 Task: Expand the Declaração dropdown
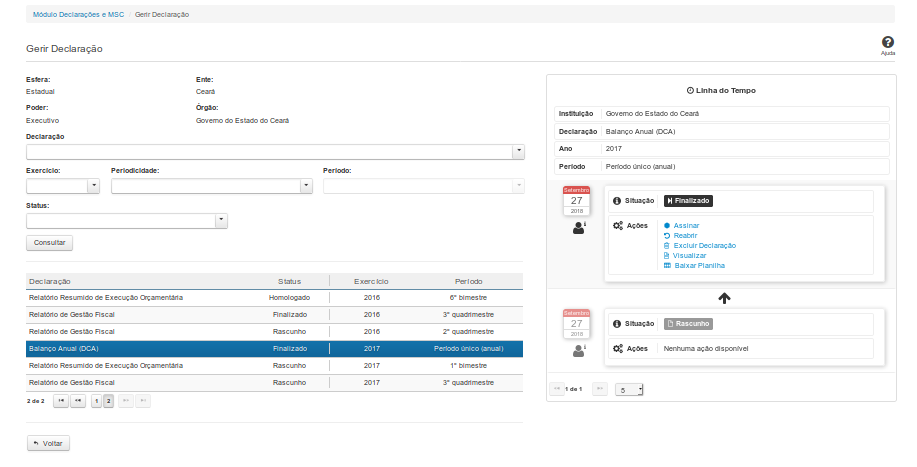pyautogui.click(x=518, y=151)
